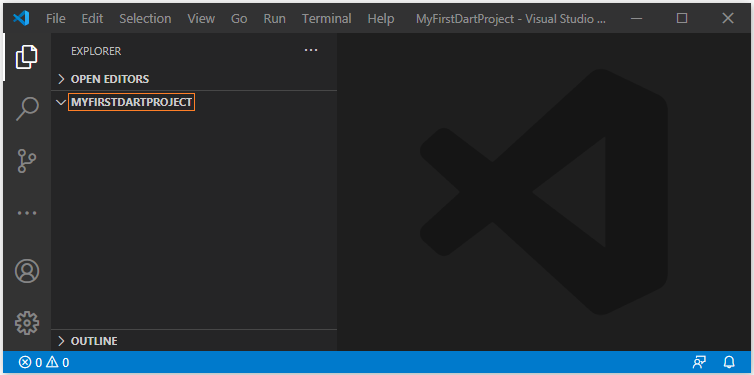Expand the Outline section chevron
The height and width of the screenshot is (375, 754).
click(x=61, y=341)
